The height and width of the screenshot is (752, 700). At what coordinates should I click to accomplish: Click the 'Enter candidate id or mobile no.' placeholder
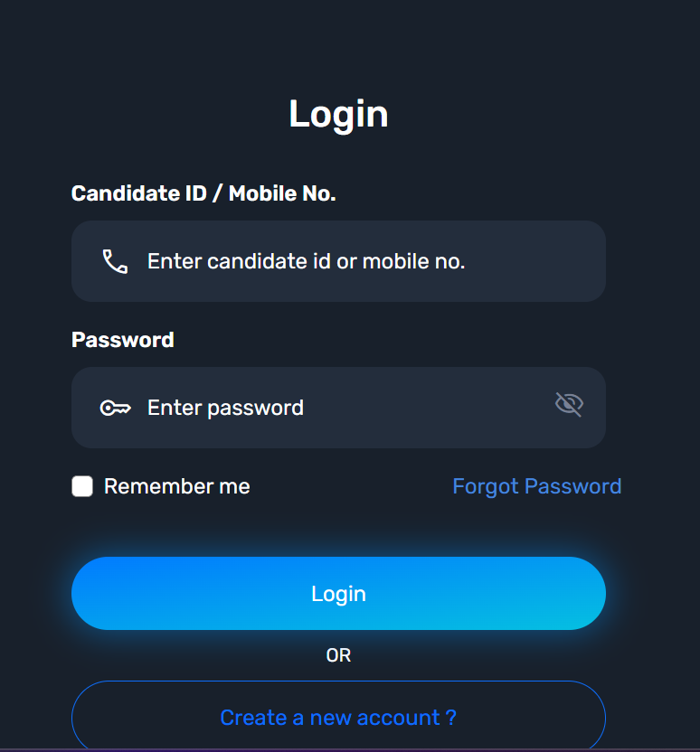pyautogui.click(x=306, y=261)
